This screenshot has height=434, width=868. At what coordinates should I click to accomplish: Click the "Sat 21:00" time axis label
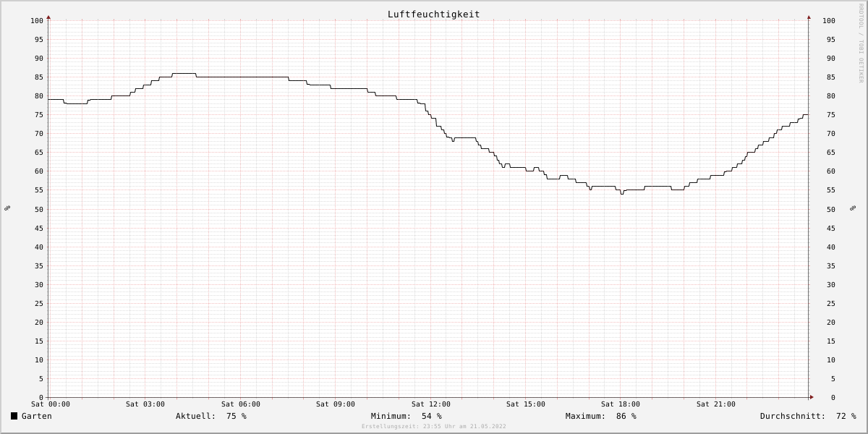(x=716, y=404)
